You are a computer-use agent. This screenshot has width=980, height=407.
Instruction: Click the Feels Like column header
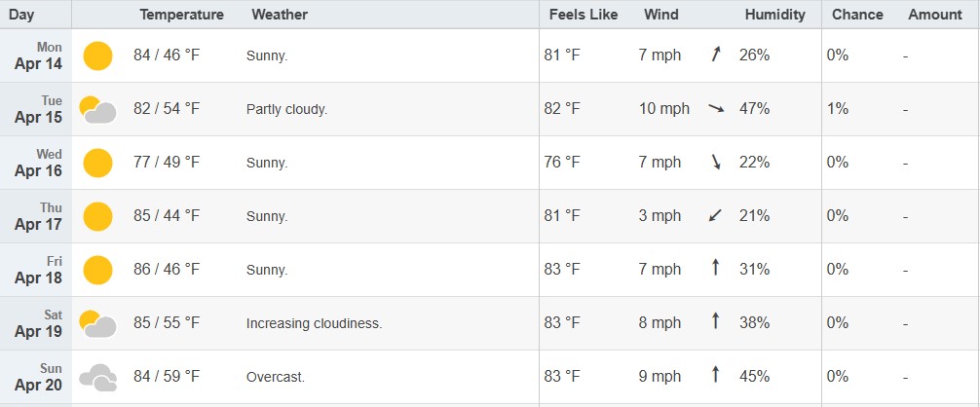point(584,15)
